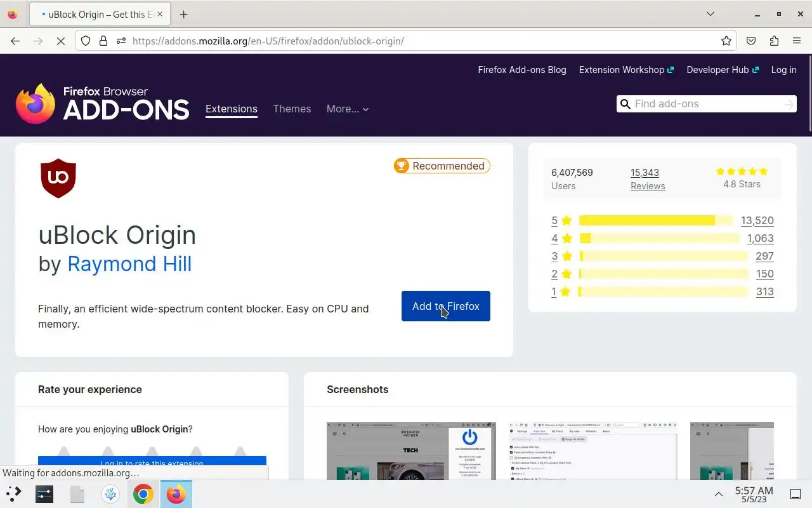This screenshot has height=508, width=812.
Task: Open a new tab with the plus button
Action: click(x=183, y=14)
